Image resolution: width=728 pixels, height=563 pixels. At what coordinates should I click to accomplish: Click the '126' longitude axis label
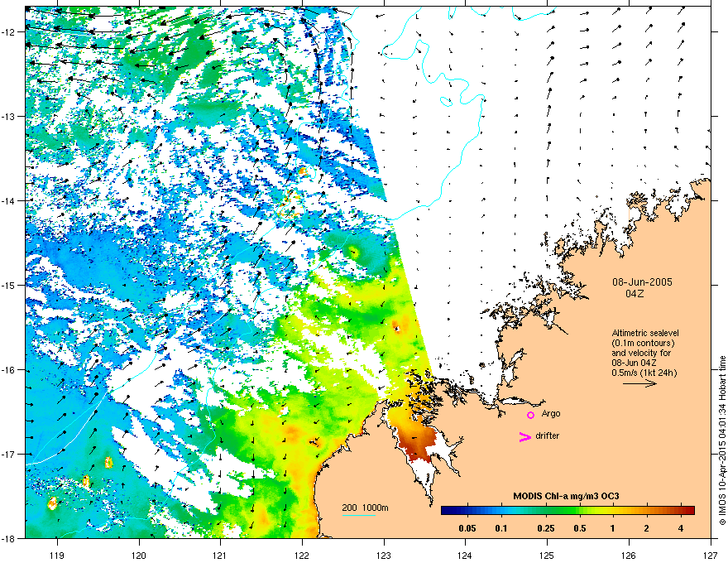[x=629, y=555]
